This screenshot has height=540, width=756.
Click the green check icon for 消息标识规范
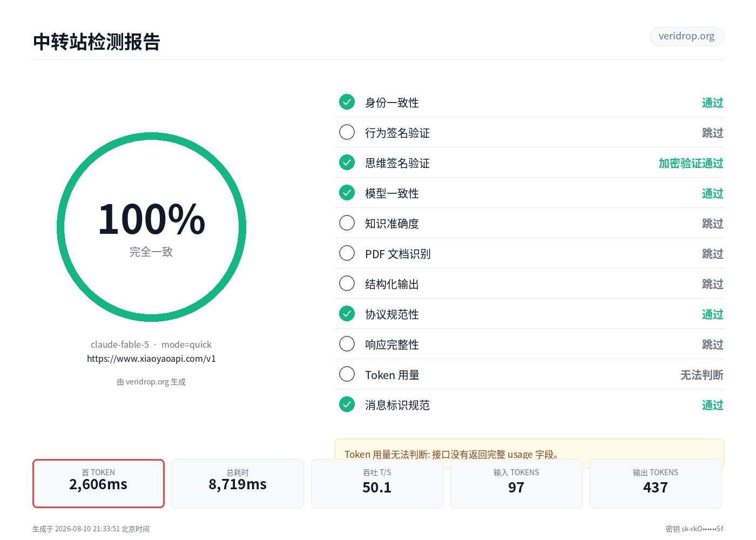[x=347, y=404]
